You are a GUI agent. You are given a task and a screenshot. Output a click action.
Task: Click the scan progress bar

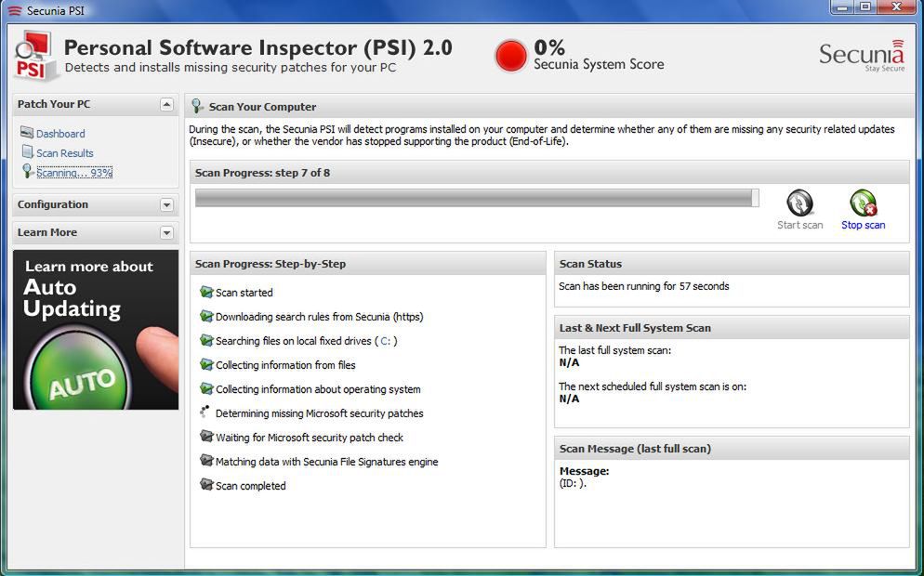tap(477, 198)
